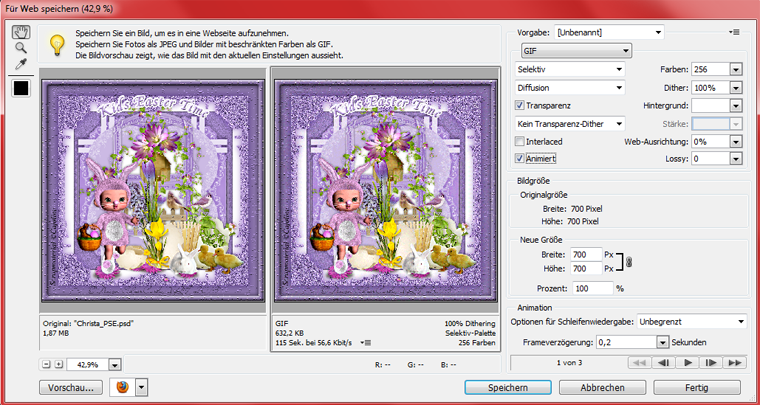760x405 pixels.
Task: Click the "1 von 3" frame counter
Action: pos(569,362)
